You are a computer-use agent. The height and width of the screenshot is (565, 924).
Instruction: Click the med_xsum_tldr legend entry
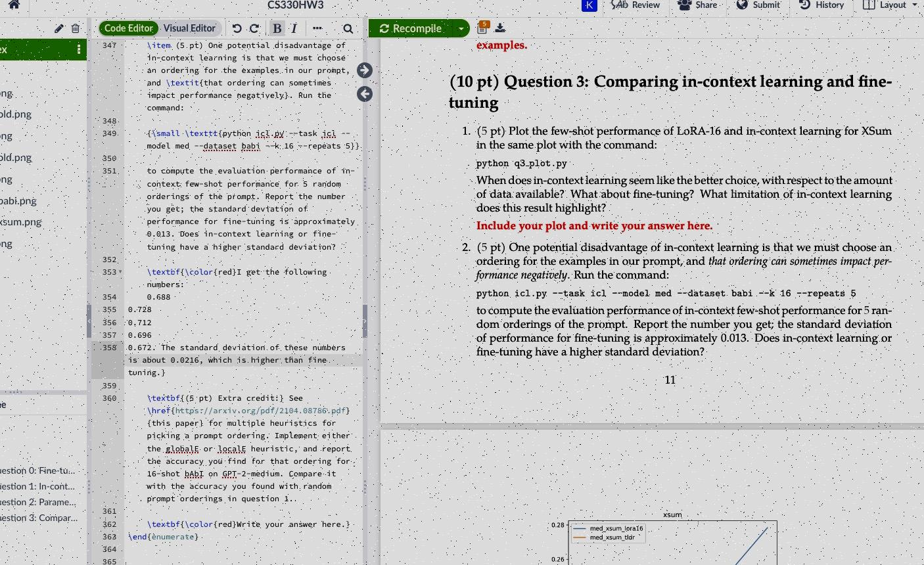click(x=605, y=537)
